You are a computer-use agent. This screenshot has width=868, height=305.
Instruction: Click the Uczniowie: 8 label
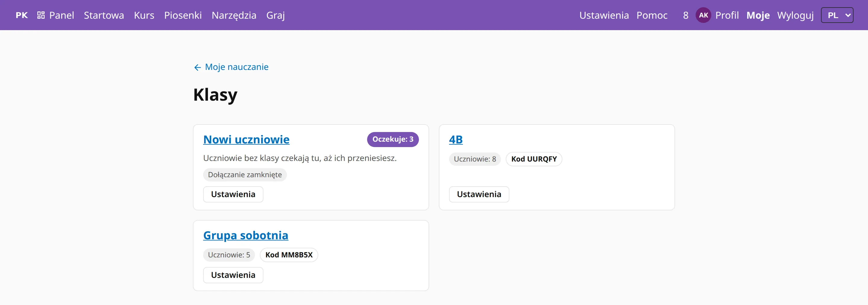[475, 159]
